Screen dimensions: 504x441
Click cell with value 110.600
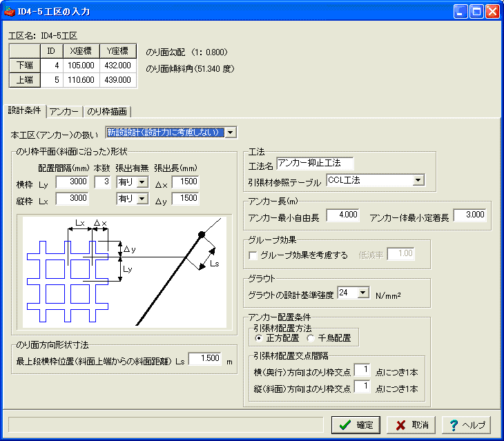click(81, 80)
